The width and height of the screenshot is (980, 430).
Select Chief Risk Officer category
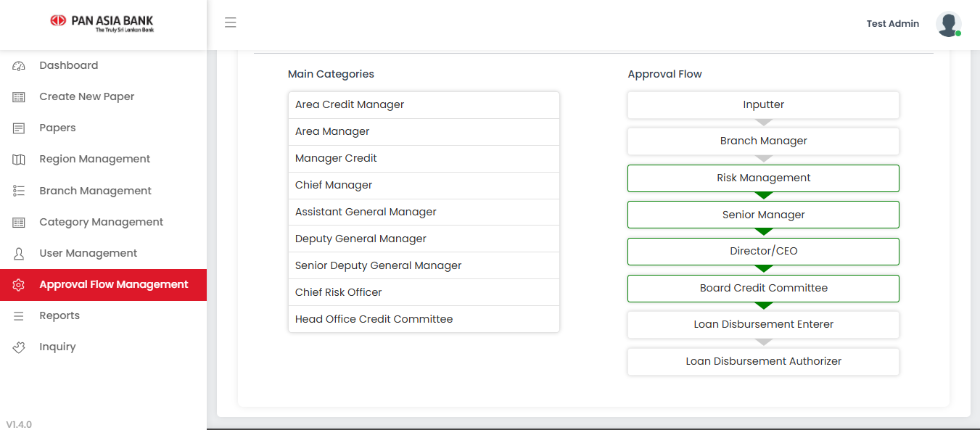coord(424,292)
